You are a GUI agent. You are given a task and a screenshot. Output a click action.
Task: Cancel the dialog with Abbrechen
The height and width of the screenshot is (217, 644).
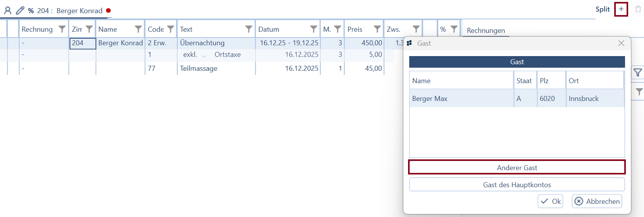(x=597, y=201)
